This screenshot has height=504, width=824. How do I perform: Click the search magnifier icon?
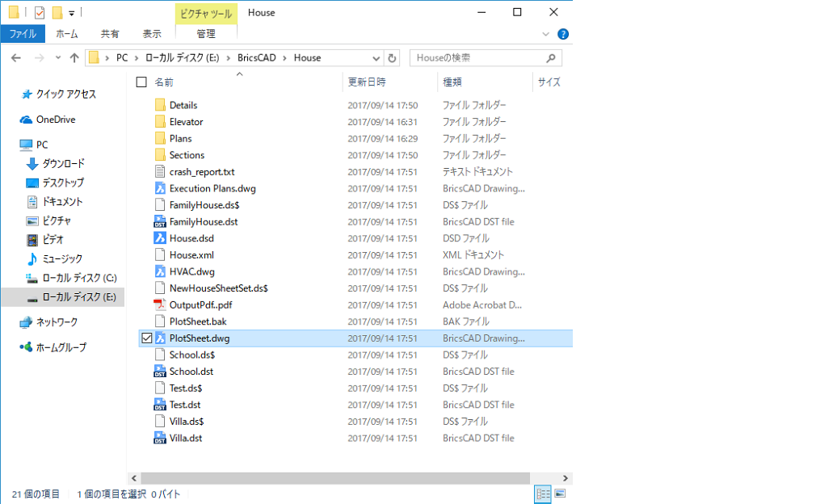551,58
